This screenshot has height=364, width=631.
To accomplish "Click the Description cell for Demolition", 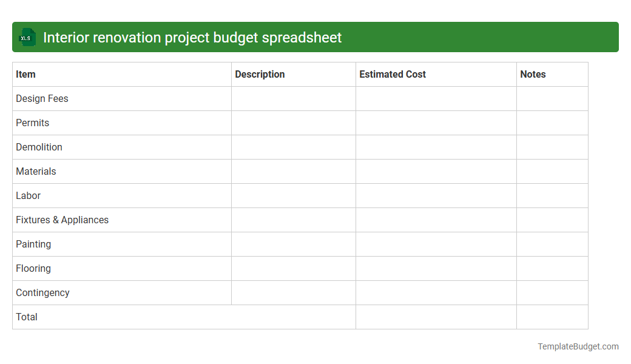I will tap(293, 147).
